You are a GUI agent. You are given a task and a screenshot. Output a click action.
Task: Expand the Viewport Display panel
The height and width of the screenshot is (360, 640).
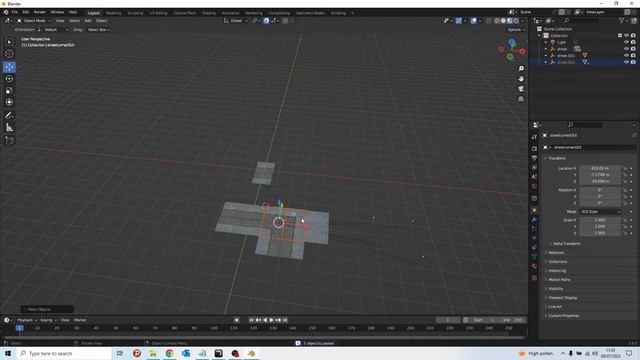tap(562, 298)
